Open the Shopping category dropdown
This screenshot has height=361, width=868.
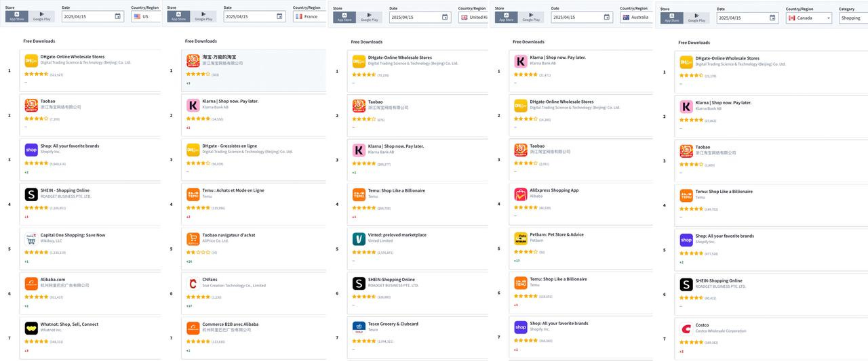pos(853,18)
